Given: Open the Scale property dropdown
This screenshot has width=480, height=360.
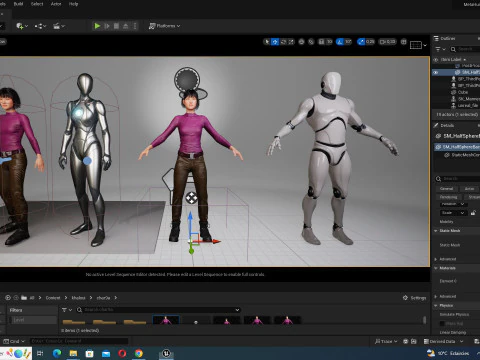Looking at the screenshot, I should point(454,213).
